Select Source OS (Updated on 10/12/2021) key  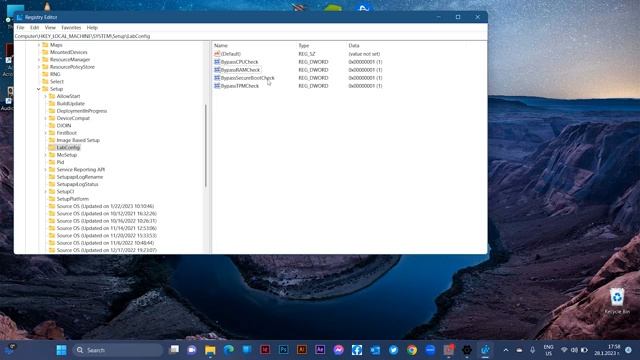pyautogui.click(x=107, y=213)
